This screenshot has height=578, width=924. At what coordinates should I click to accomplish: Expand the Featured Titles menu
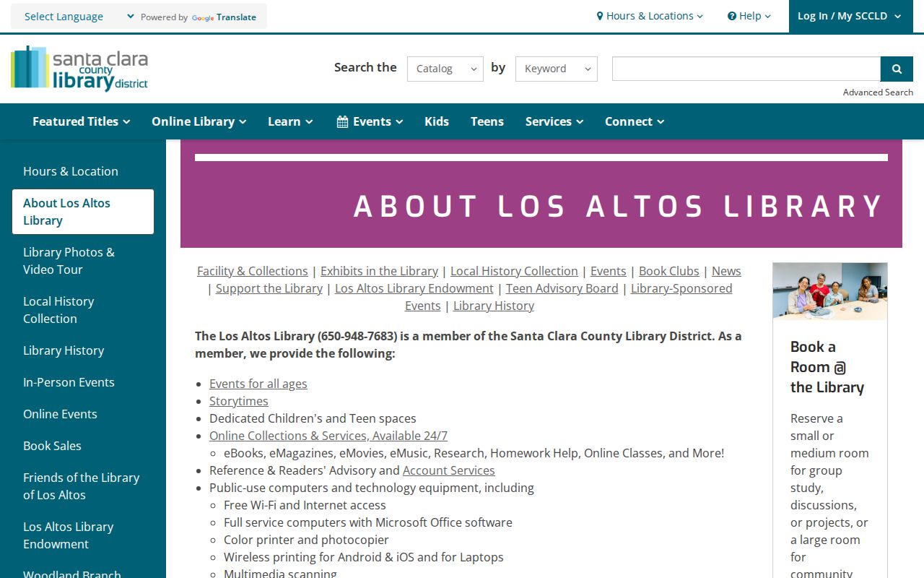point(82,121)
